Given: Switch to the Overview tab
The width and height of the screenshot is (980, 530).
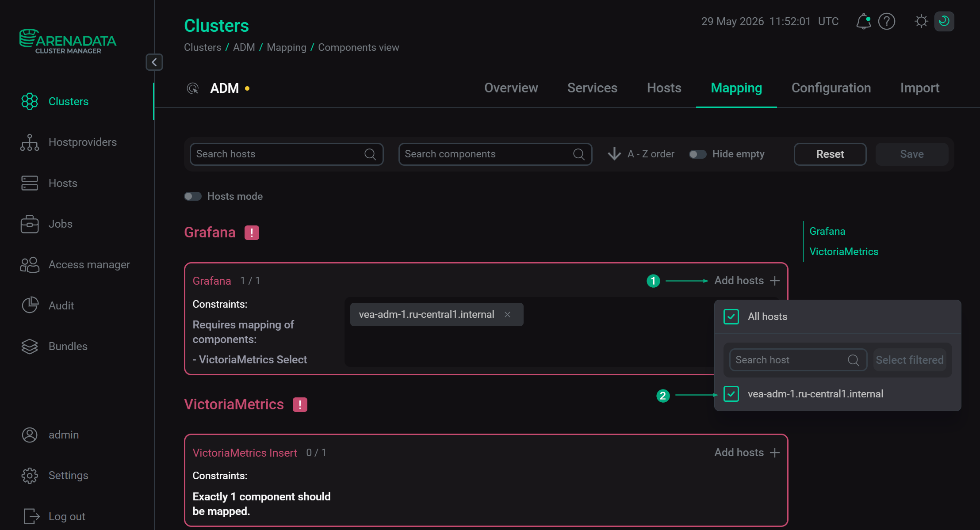Looking at the screenshot, I should 511,88.
